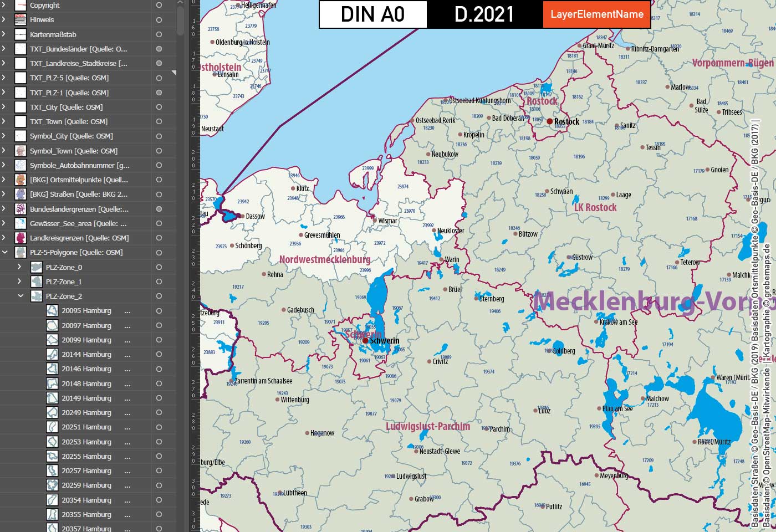The height and width of the screenshot is (532, 776).
Task: Click the Symbole_Autobahnnummer target circle
Action: coord(159,165)
